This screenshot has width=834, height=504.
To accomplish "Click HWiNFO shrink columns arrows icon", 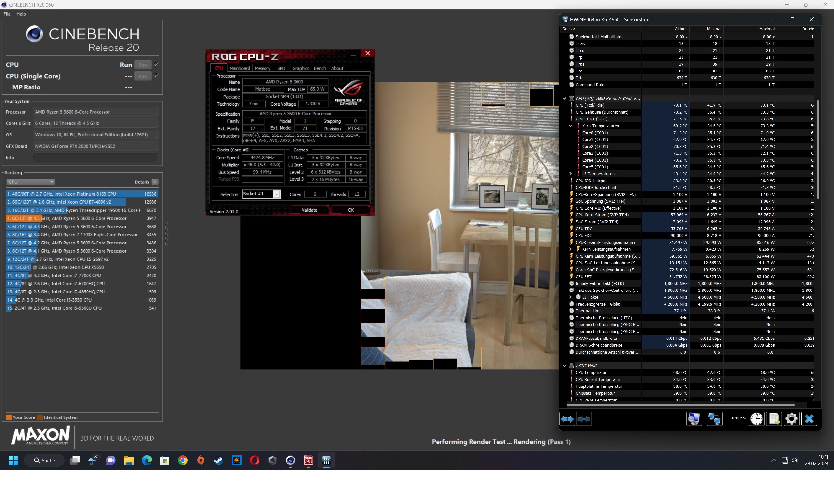I will pyautogui.click(x=584, y=419).
